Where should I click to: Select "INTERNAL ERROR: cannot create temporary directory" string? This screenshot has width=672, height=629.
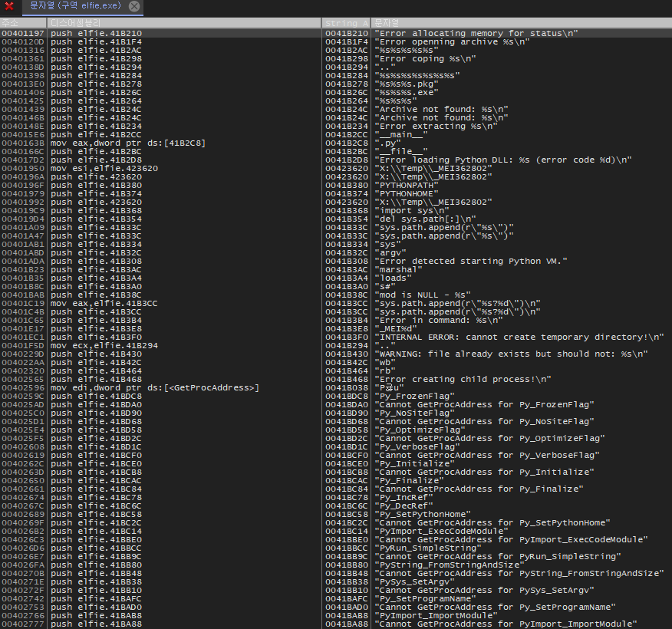(x=519, y=338)
